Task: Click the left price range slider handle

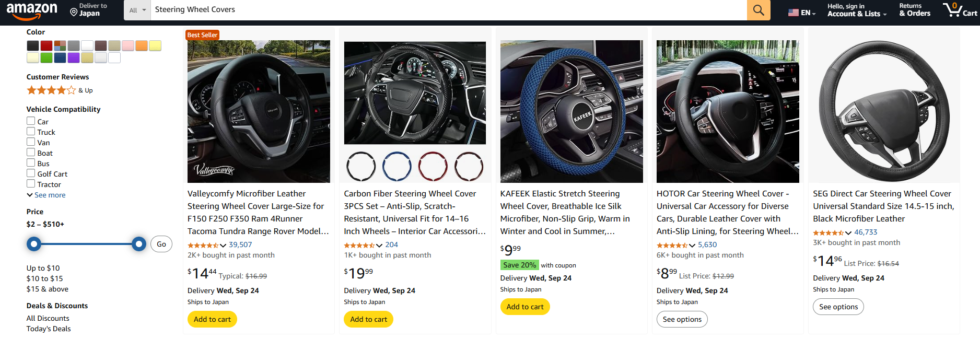Action: 33,243
